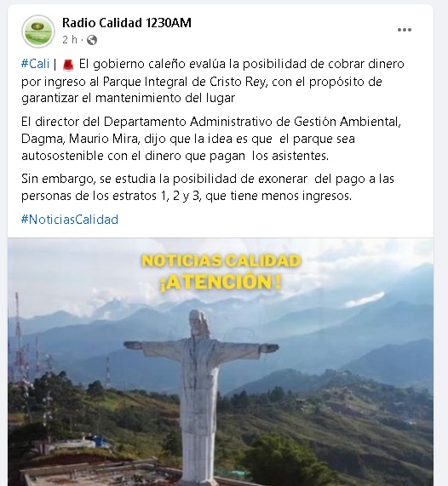
Task: Click the #NoticiasCalidad hashtag
Action: [70, 220]
